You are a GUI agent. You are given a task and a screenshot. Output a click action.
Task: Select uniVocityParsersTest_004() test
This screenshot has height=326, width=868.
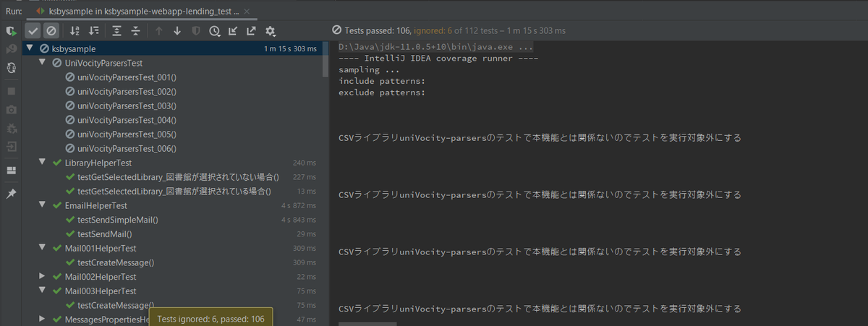click(x=126, y=120)
